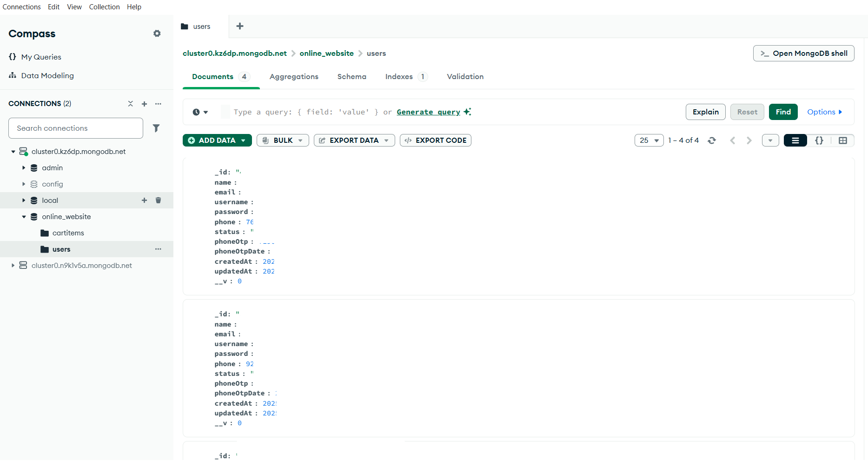Open the BULK dropdown
The height and width of the screenshot is (461, 868).
click(x=283, y=140)
